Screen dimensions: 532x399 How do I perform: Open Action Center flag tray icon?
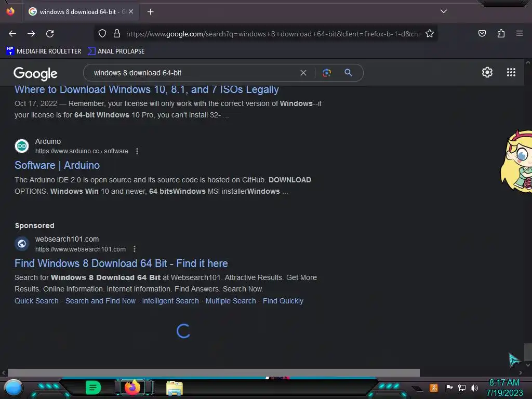[449, 388]
